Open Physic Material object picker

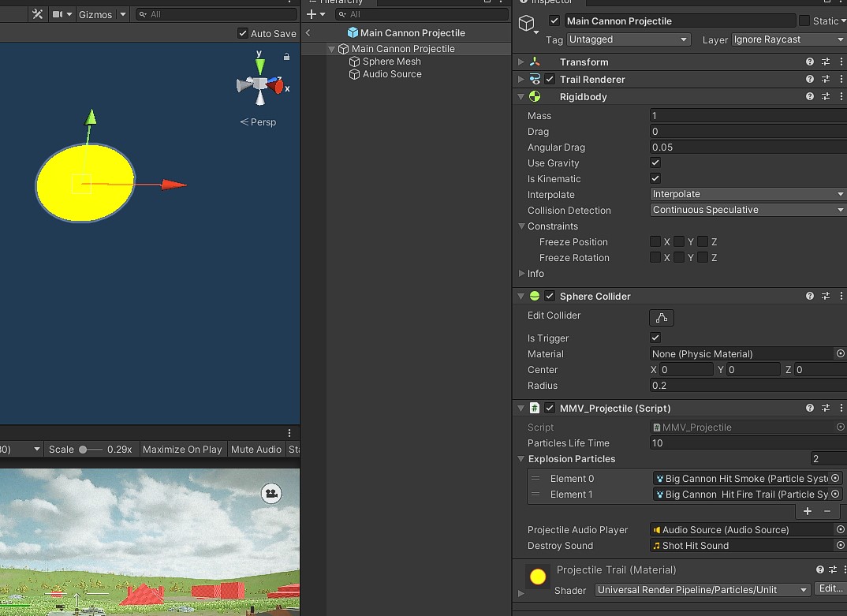840,353
